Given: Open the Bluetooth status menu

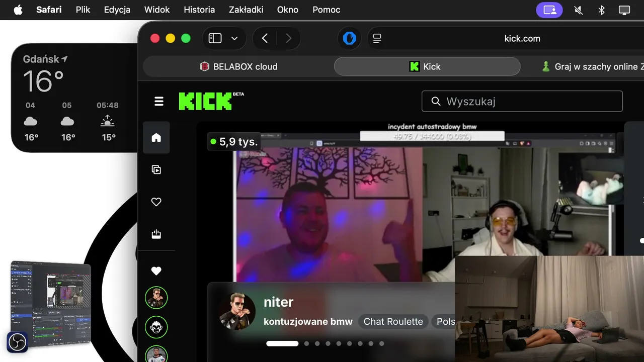Looking at the screenshot, I should click(x=601, y=10).
